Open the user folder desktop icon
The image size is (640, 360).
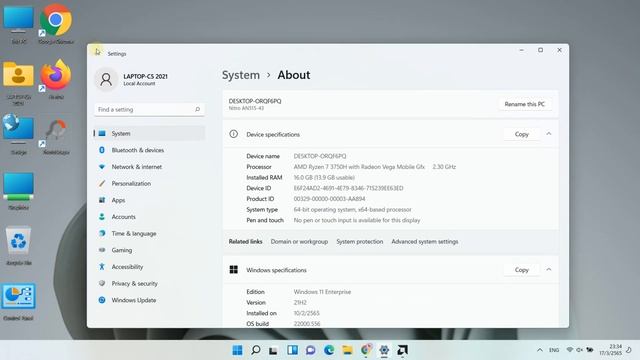coord(18,75)
